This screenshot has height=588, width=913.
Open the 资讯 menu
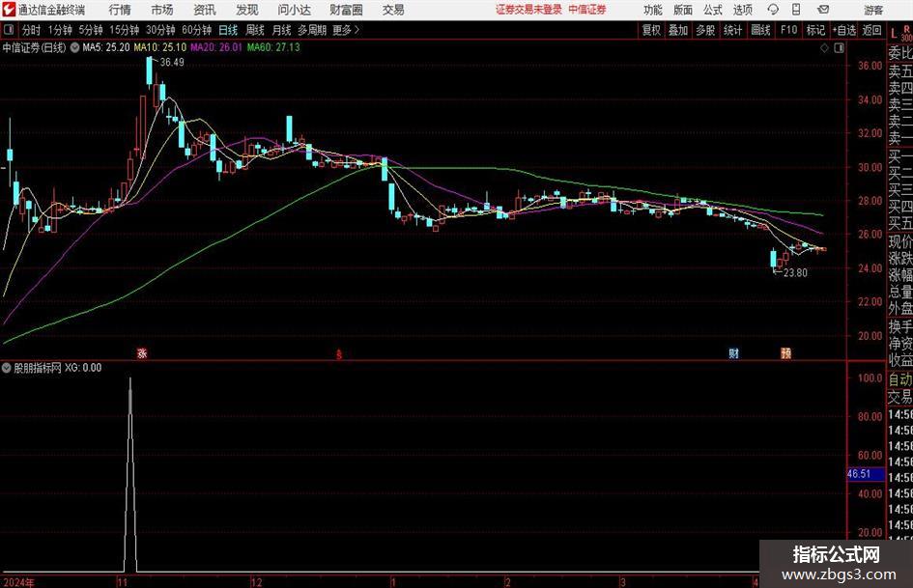[x=205, y=10]
